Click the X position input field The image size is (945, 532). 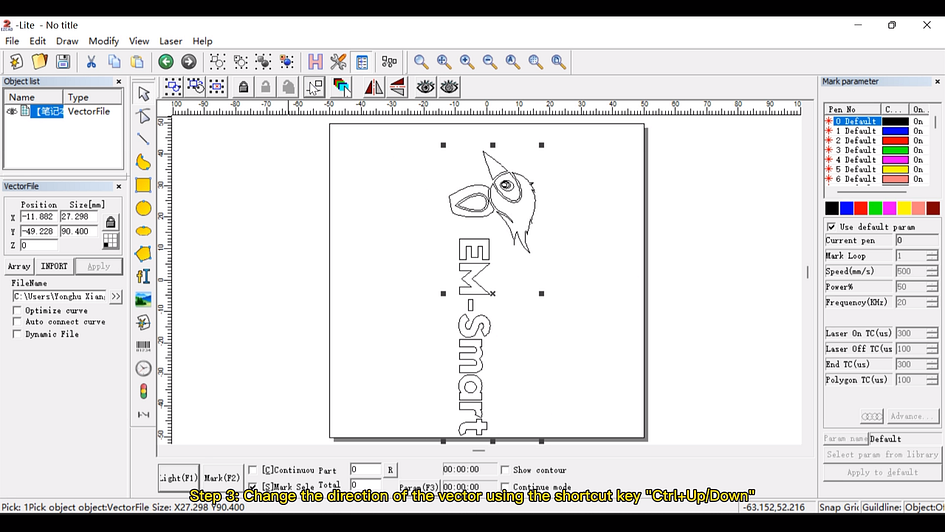point(39,216)
